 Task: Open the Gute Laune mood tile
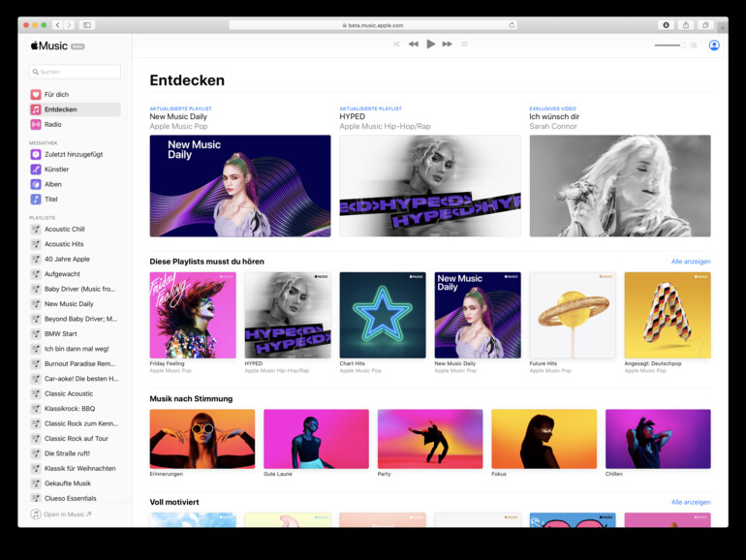316,439
